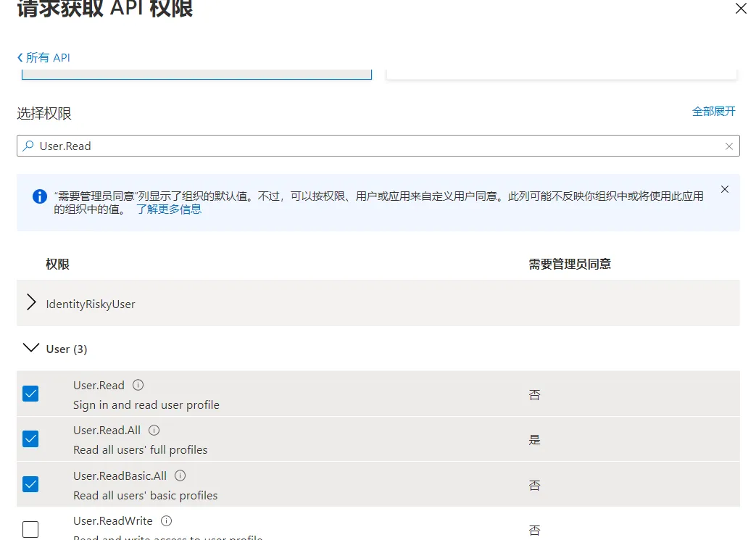Uncheck the User.Read permission
Viewport: 756px width, 540px height.
coord(30,394)
